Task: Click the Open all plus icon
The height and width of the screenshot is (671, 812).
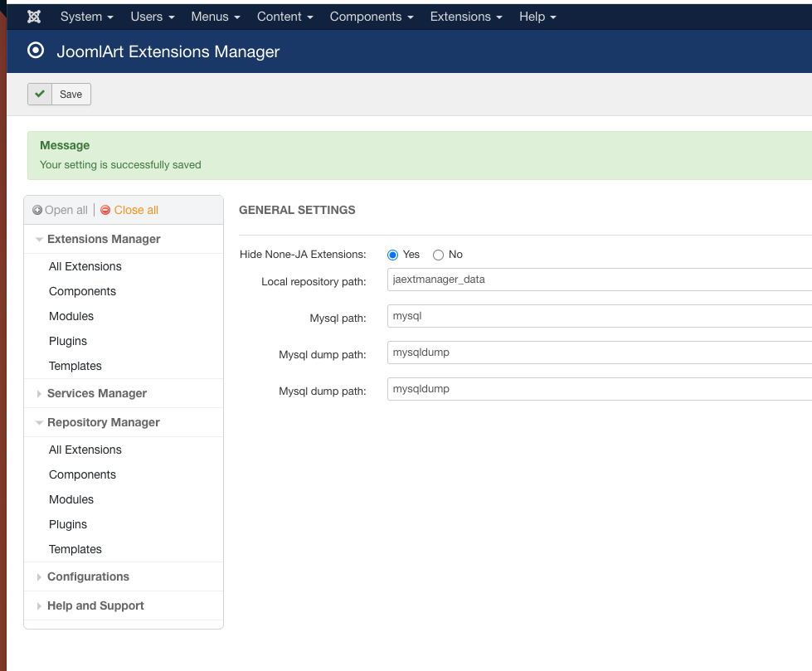Action: point(37,211)
